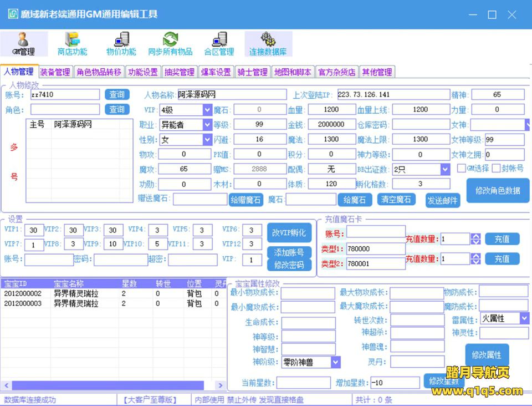
Task: Click the 修改角色数据 button
Action: (x=497, y=191)
